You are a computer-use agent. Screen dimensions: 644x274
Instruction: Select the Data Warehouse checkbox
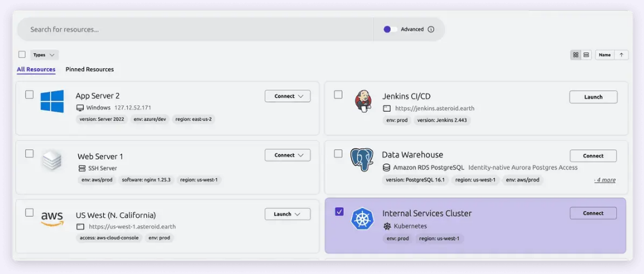338,154
